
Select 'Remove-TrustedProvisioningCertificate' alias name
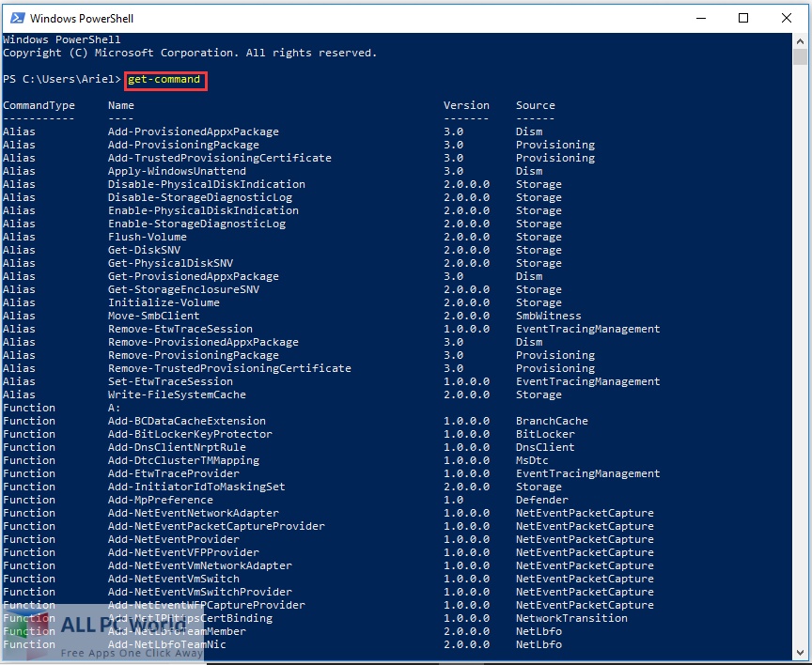click(229, 368)
